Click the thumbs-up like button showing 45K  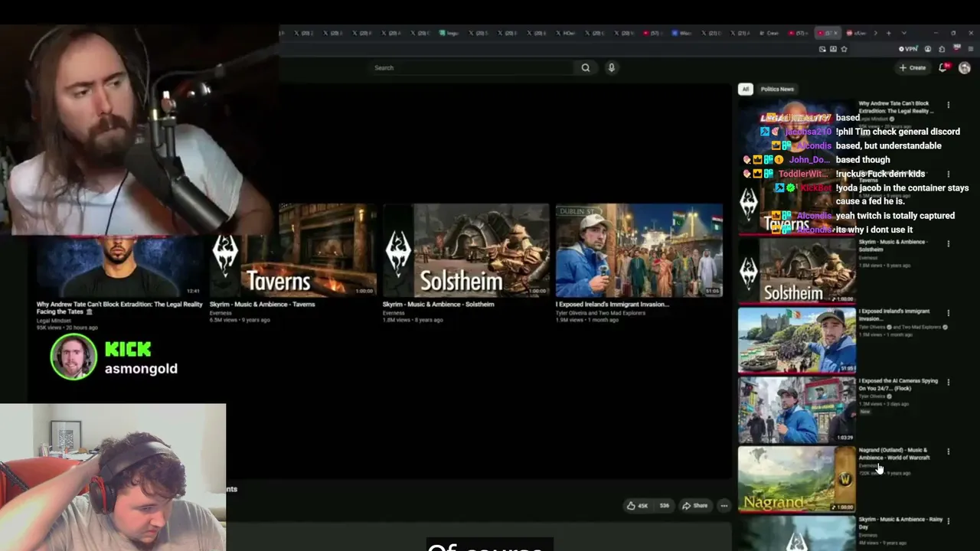[637, 505]
